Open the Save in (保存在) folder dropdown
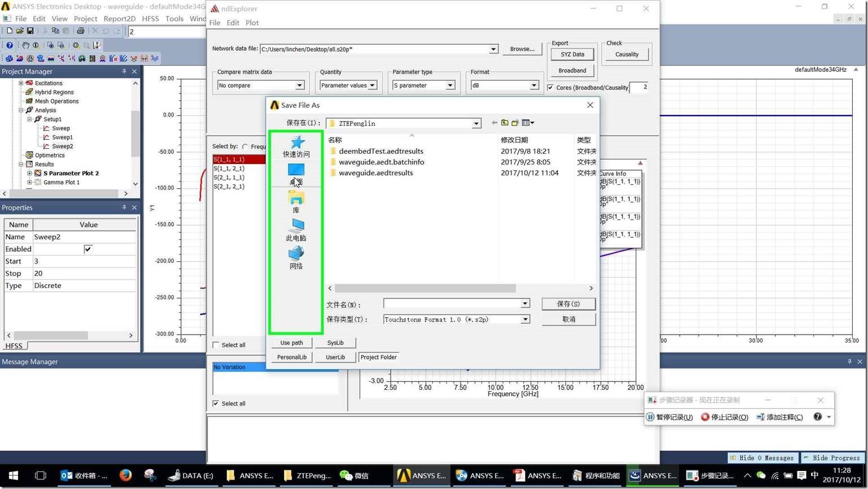 click(x=476, y=123)
